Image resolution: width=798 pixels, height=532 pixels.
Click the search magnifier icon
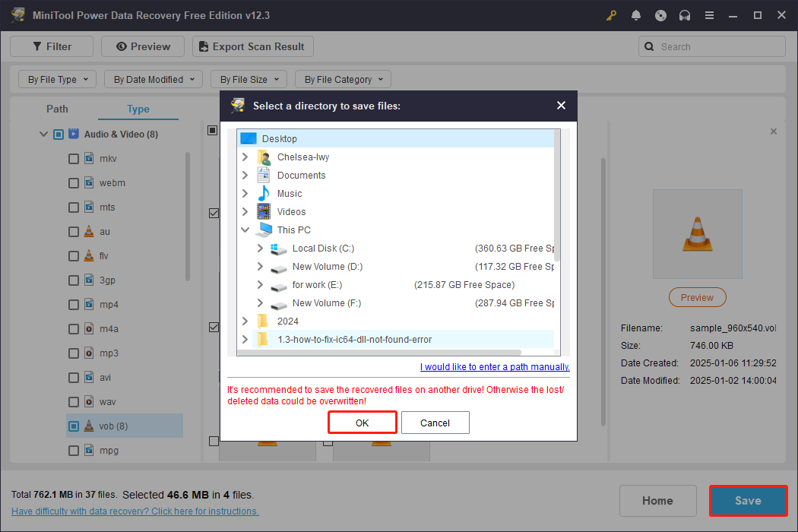coord(649,46)
